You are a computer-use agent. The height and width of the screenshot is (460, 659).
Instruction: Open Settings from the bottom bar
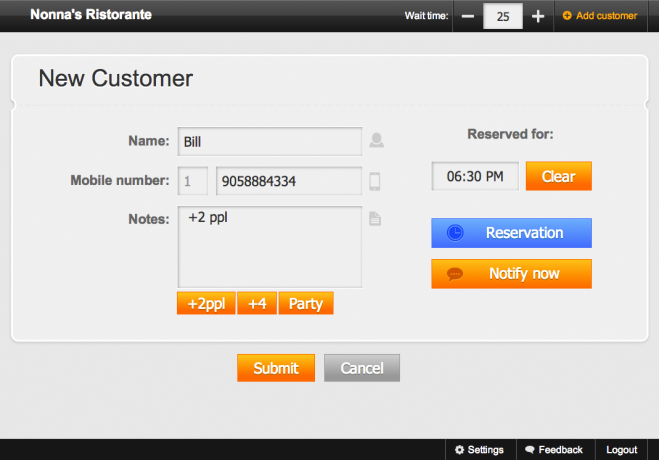tap(479, 450)
